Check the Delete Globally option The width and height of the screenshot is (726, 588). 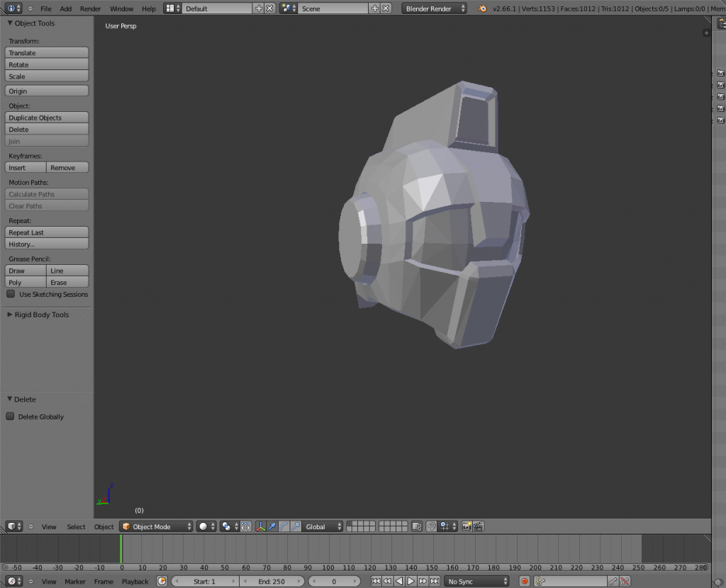click(11, 417)
